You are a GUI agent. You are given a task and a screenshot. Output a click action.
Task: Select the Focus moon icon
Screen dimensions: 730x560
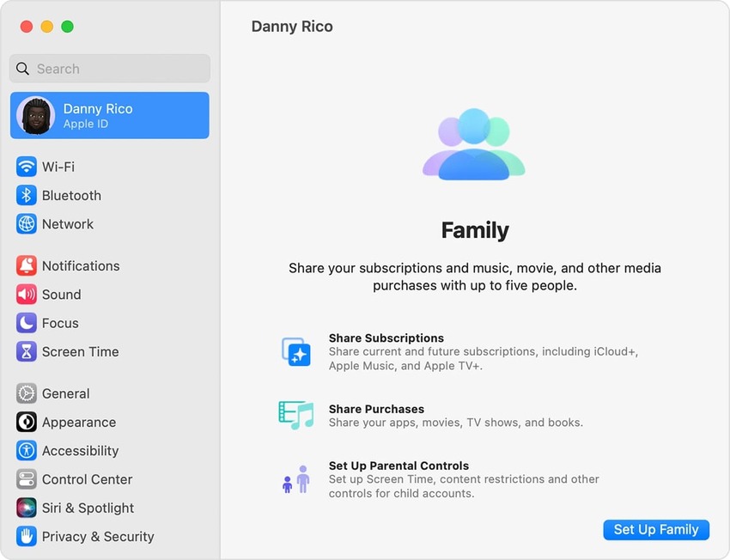(27, 323)
